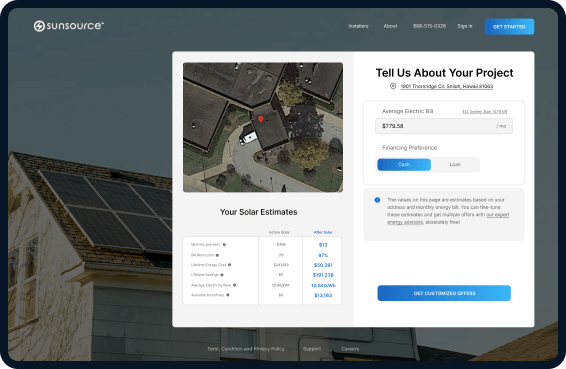This screenshot has width=566, height=369.
Task: Click the Average Electric Bill input field
Action: pos(444,126)
